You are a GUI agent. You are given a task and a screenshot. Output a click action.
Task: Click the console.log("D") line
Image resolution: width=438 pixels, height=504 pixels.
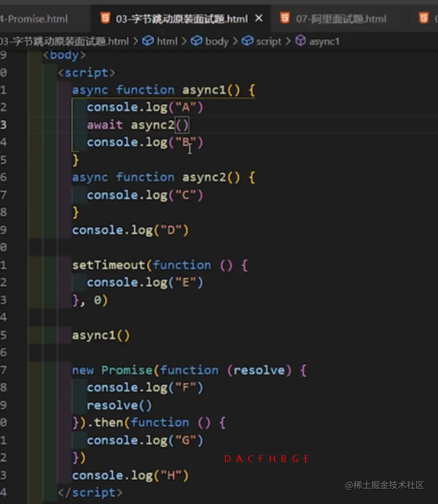(130, 230)
